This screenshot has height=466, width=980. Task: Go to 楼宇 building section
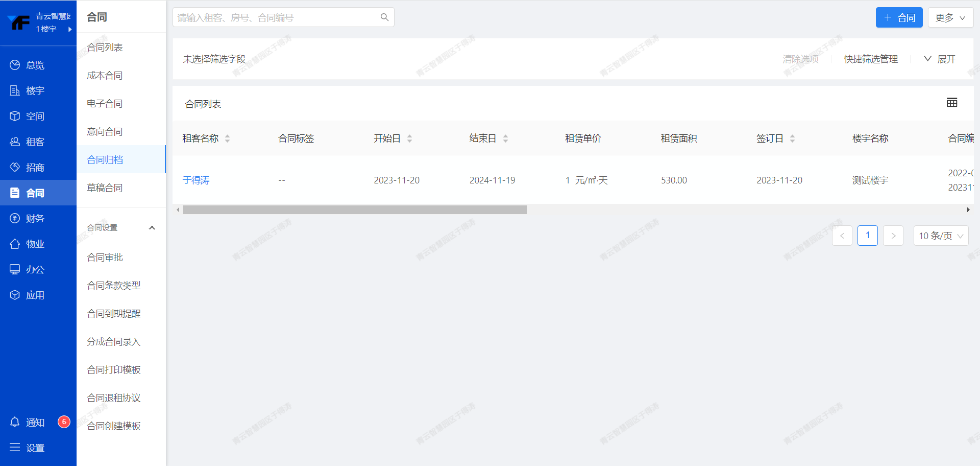[35, 90]
